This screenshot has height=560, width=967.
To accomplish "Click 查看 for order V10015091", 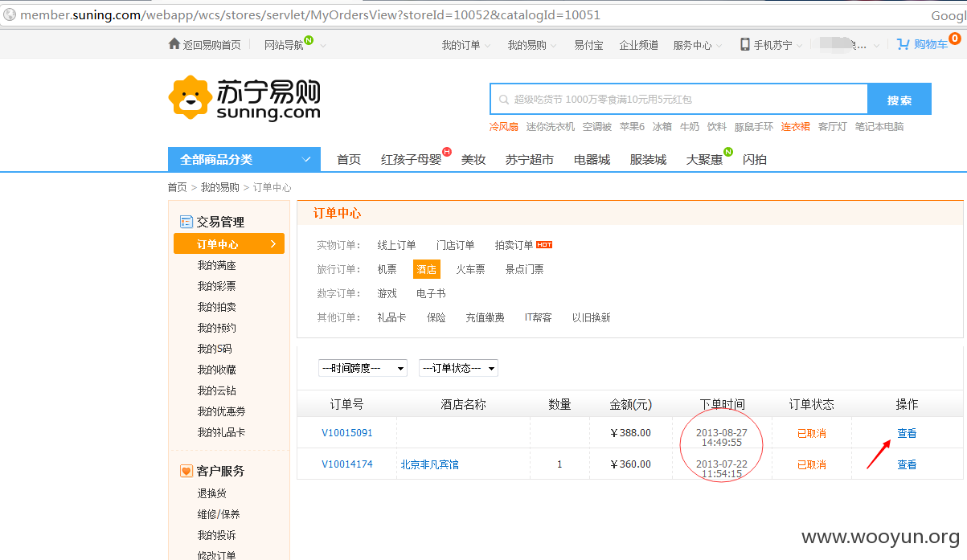I will pyautogui.click(x=907, y=433).
